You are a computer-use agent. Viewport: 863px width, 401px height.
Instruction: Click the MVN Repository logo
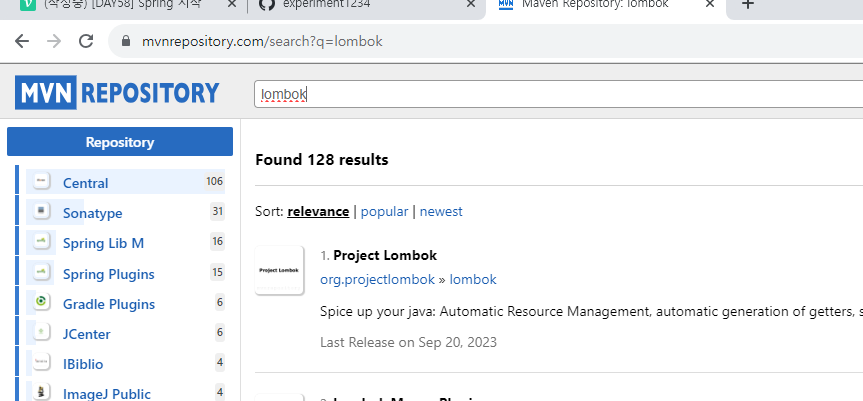tap(117, 92)
